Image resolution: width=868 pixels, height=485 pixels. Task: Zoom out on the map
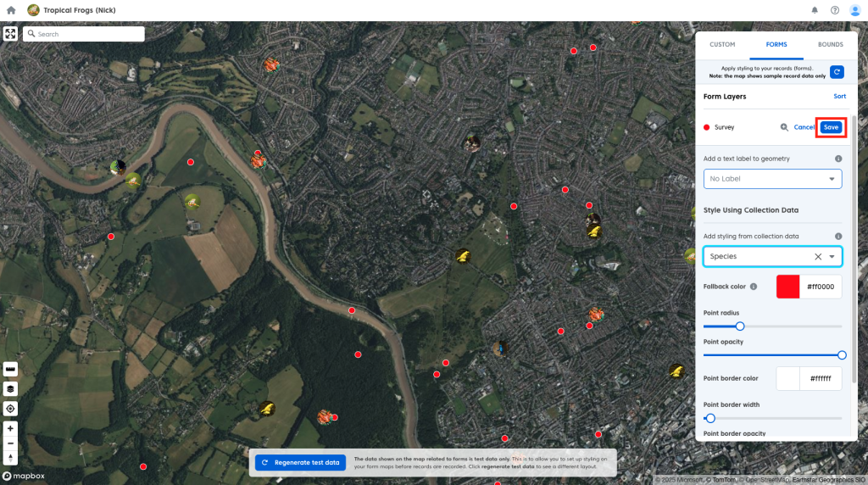(10, 443)
